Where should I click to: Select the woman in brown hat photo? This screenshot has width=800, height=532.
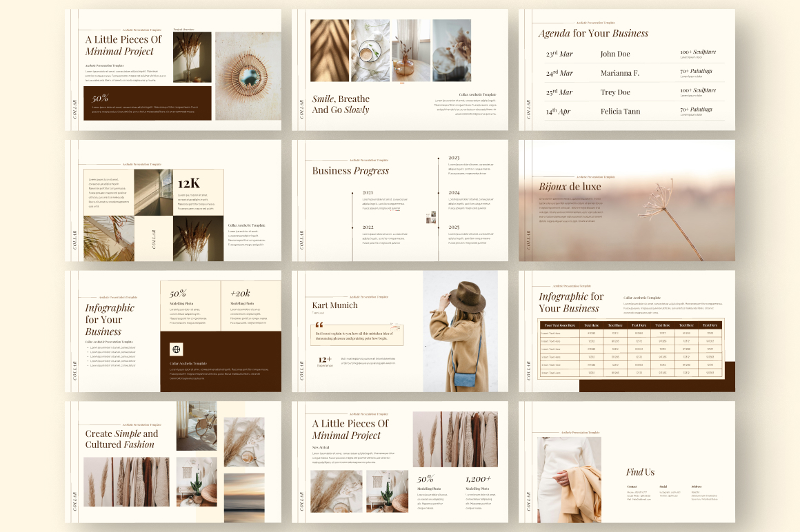point(460,331)
